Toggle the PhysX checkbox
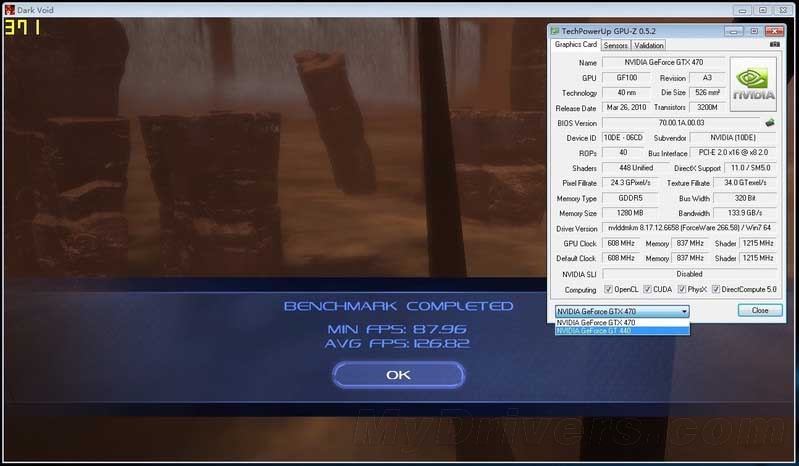 tap(682, 289)
